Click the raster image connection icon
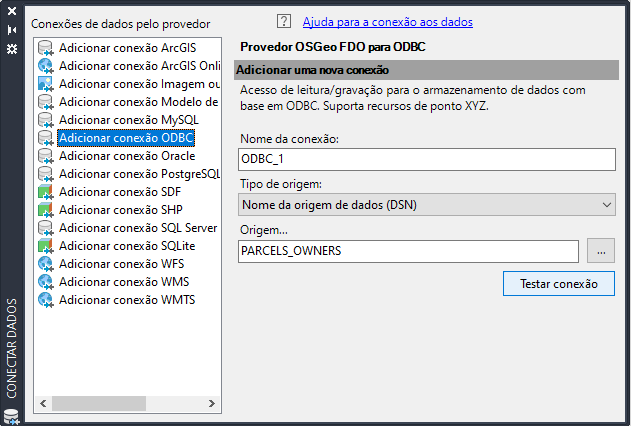Image resolution: width=631 pixels, height=426 pixels. point(45,83)
